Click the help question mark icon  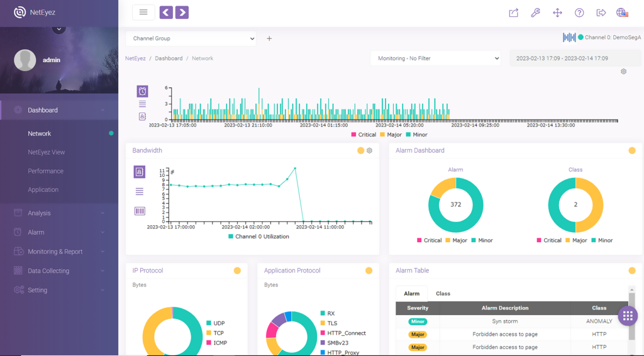tap(579, 13)
